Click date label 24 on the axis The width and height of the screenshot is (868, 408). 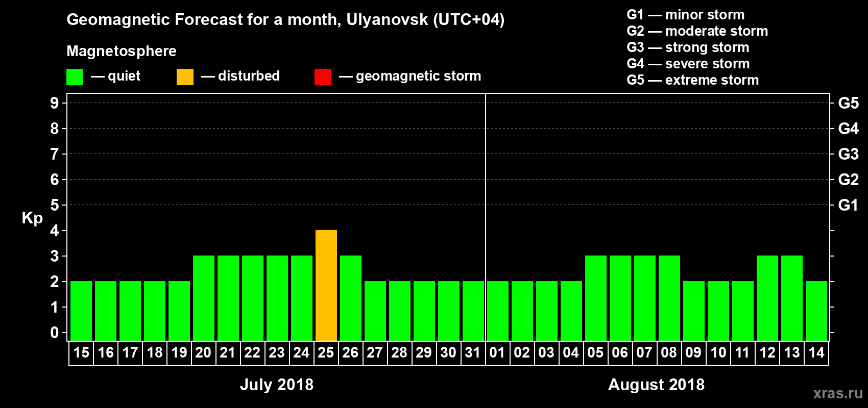[x=301, y=352]
